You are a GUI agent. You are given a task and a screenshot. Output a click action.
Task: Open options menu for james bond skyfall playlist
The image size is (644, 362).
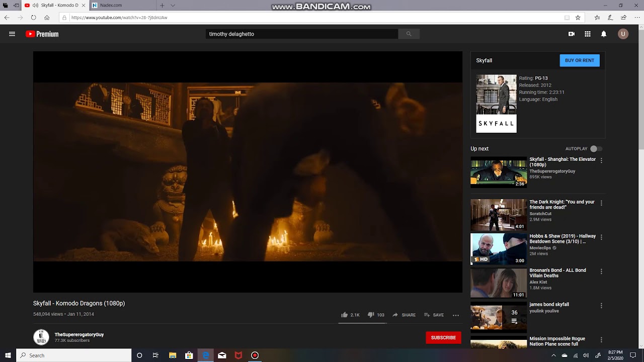[601, 306]
